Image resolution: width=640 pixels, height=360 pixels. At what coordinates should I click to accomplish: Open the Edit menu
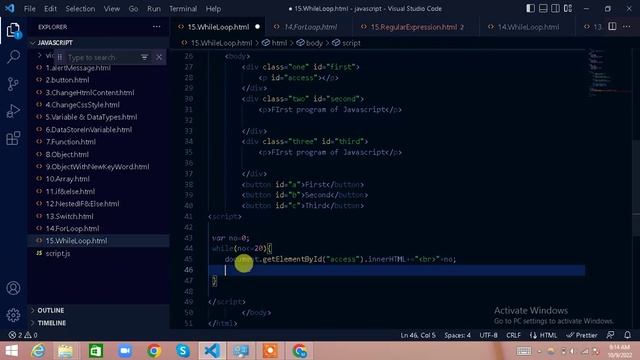(x=50, y=9)
